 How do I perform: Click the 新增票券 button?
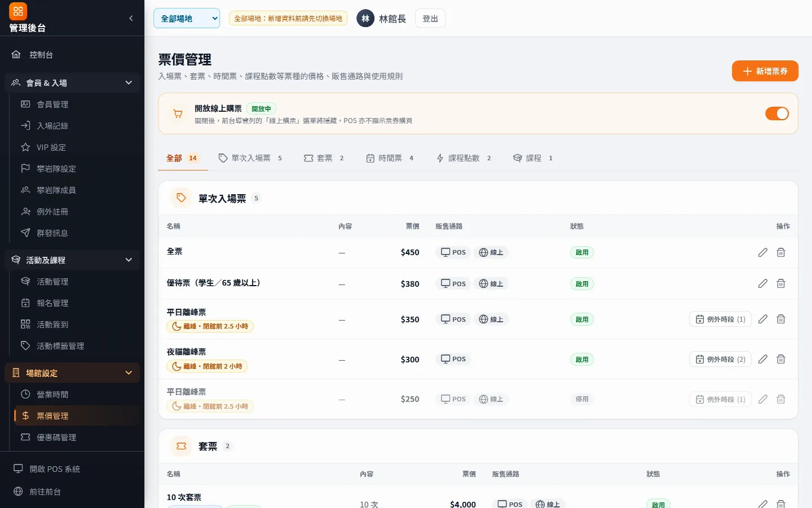click(x=765, y=71)
